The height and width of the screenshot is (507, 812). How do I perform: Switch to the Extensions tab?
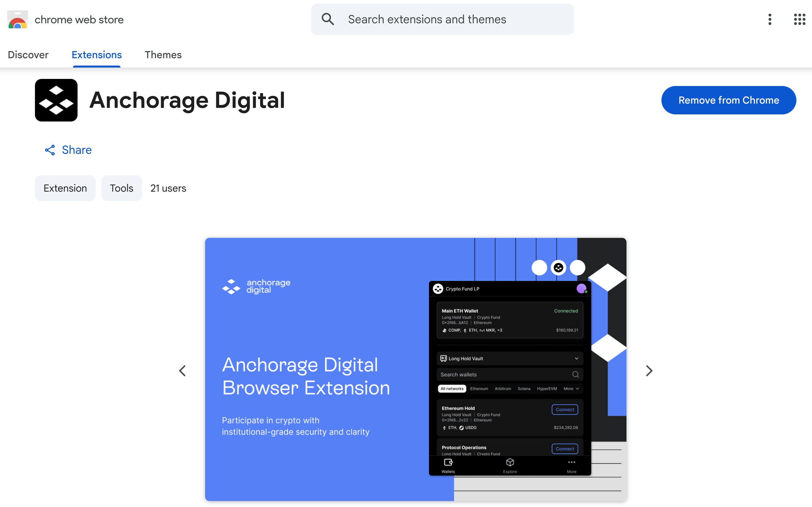click(x=97, y=55)
